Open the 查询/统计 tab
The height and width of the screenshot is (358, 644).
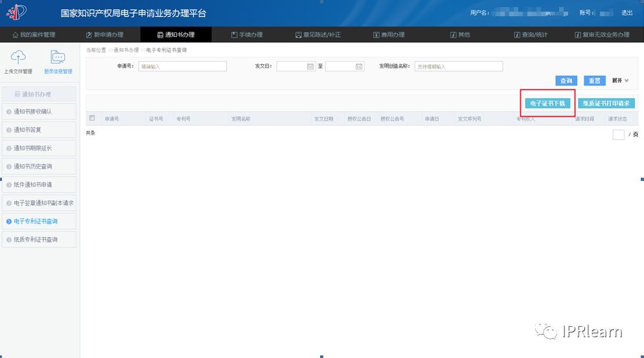(531, 35)
